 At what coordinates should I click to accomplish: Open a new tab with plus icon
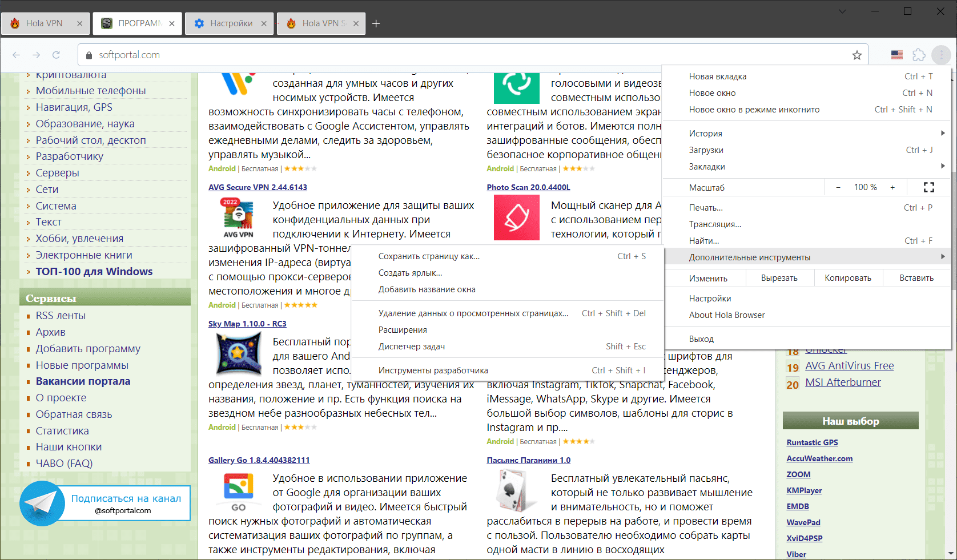pos(376,23)
